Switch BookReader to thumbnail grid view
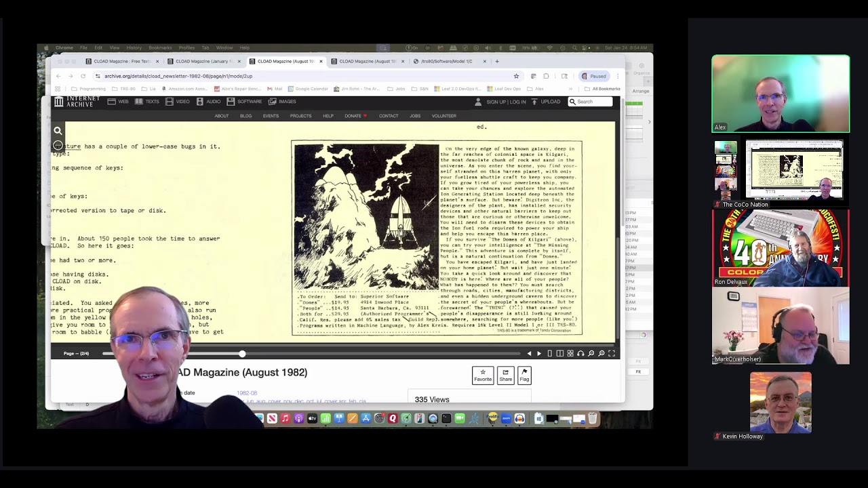 click(x=570, y=354)
